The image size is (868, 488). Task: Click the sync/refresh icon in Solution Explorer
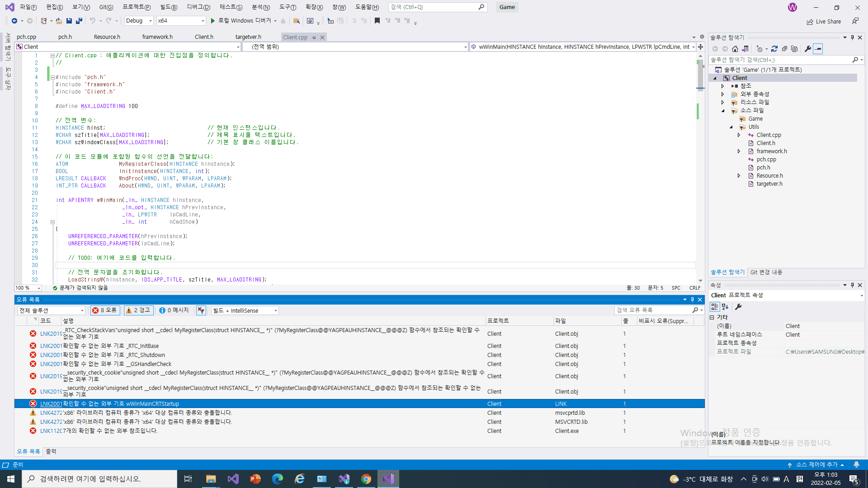(774, 49)
